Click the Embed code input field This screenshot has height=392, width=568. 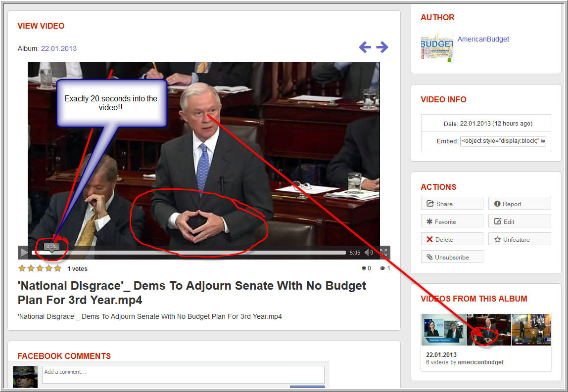(503, 141)
